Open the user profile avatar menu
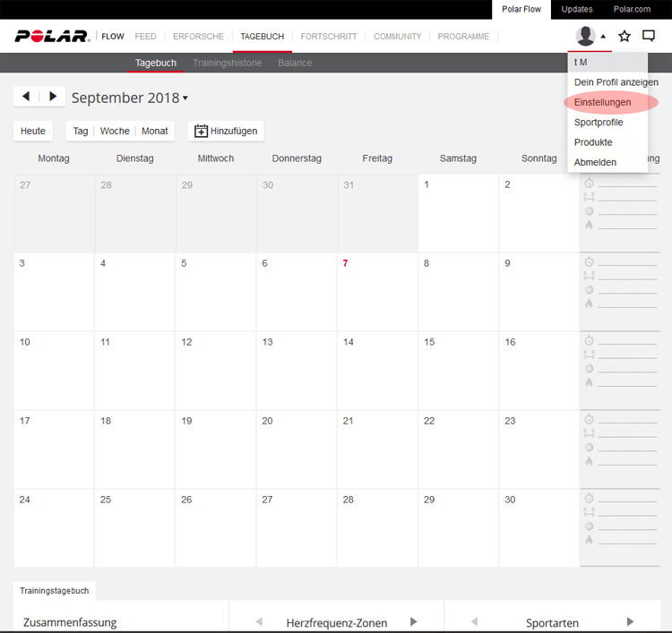The height and width of the screenshot is (633, 672). pos(585,37)
